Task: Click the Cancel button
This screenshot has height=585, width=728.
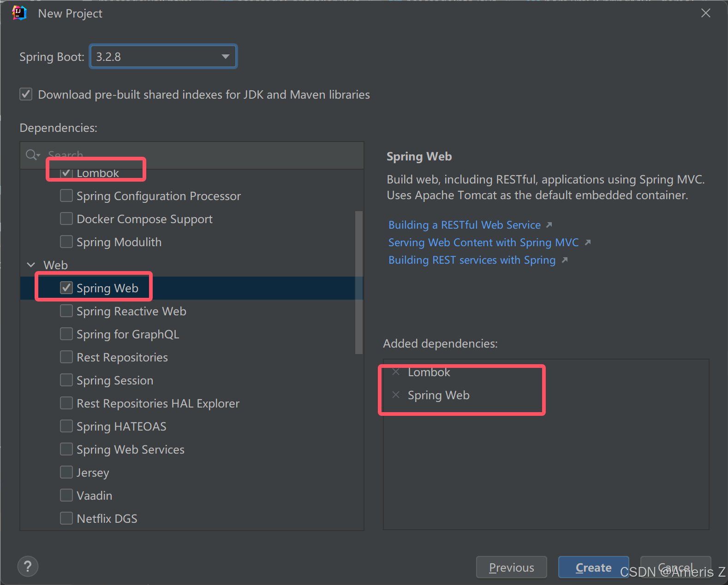Action: pos(676,567)
